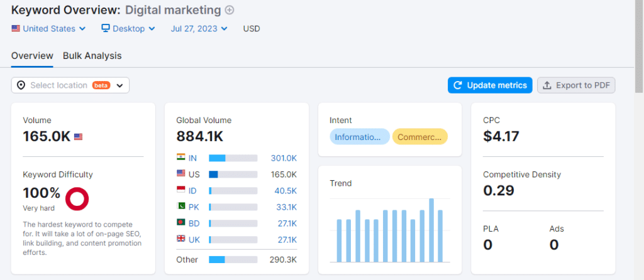Click the USD currency label
This screenshot has width=644, height=280.
click(x=252, y=29)
